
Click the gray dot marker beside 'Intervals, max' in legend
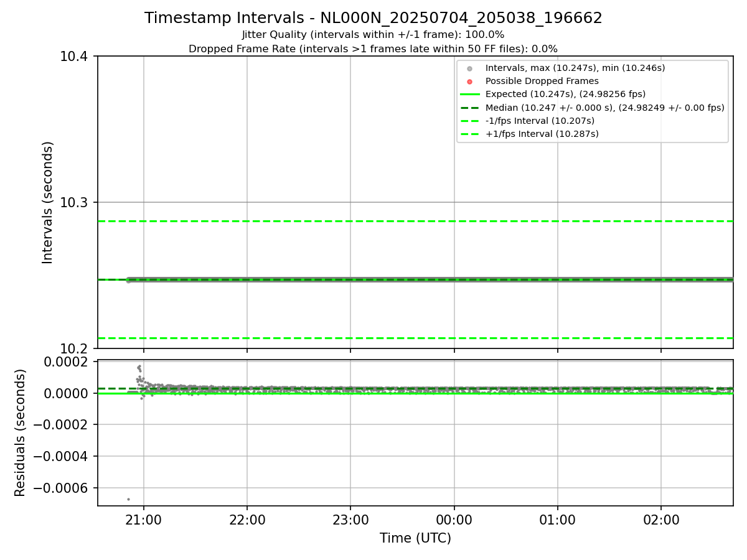[x=470, y=68]
